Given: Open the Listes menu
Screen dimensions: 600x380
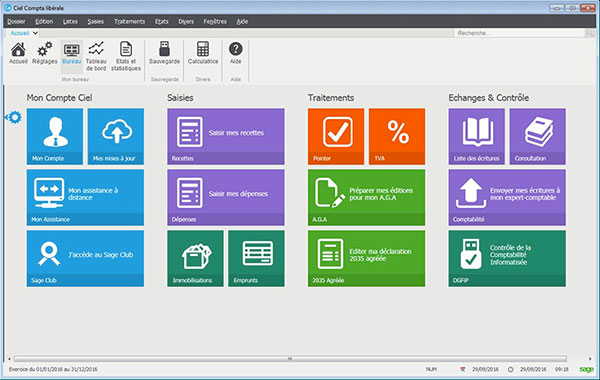Looking at the screenshot, I should tap(70, 21).
